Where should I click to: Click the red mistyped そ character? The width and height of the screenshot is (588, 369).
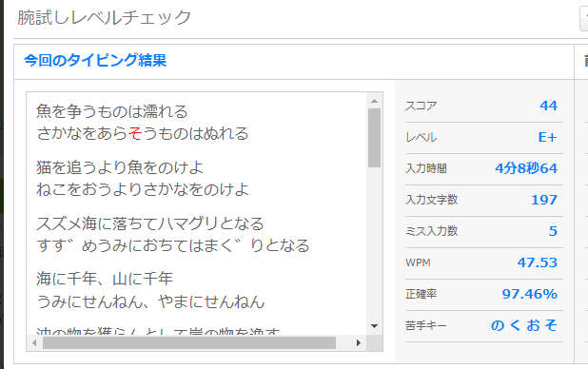pos(135,133)
